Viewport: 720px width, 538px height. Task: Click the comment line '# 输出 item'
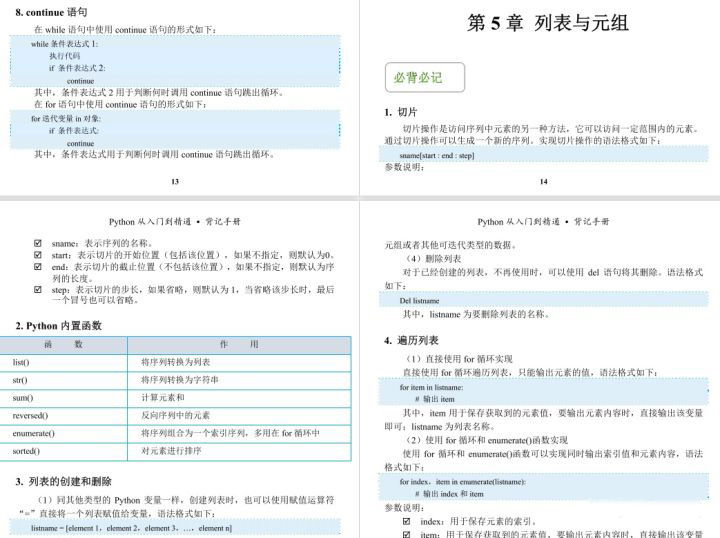(434, 399)
